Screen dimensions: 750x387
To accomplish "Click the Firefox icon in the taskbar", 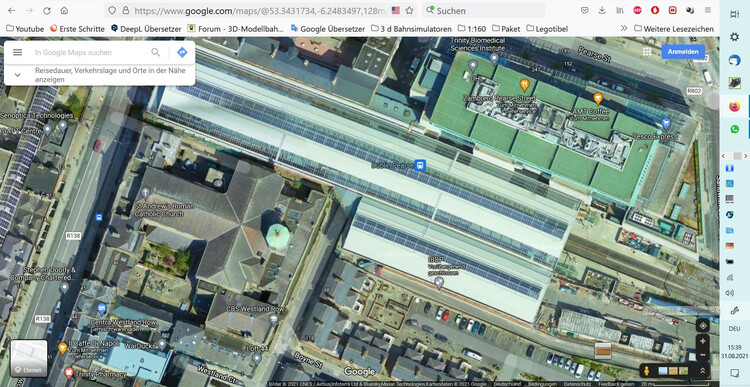I will pyautogui.click(x=734, y=106).
